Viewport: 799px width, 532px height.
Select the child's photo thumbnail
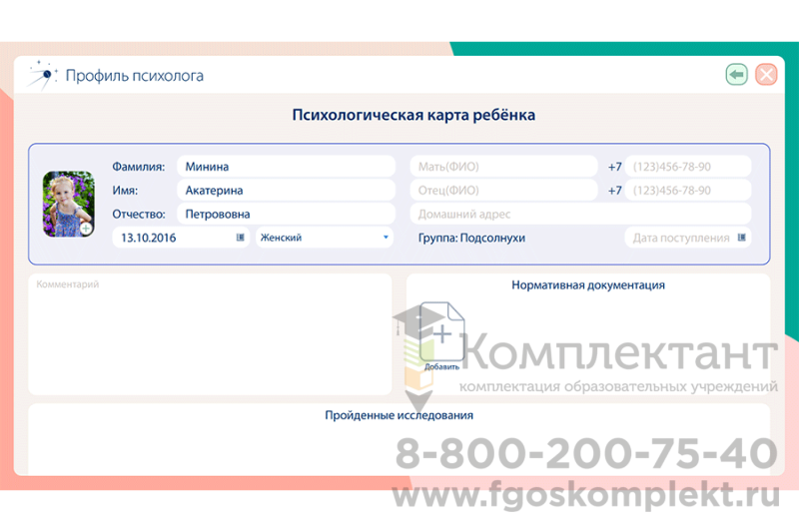coord(67,203)
